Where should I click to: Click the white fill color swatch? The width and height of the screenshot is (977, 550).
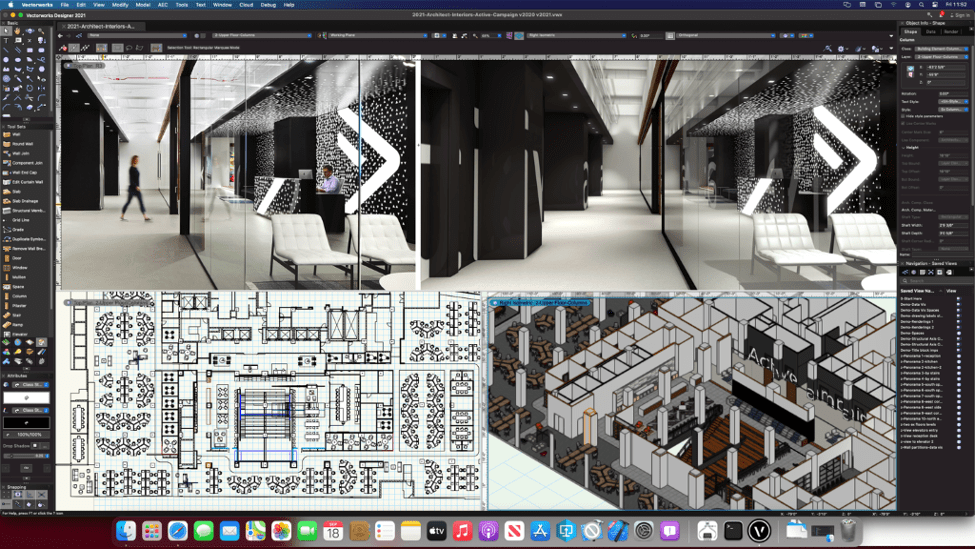26,397
